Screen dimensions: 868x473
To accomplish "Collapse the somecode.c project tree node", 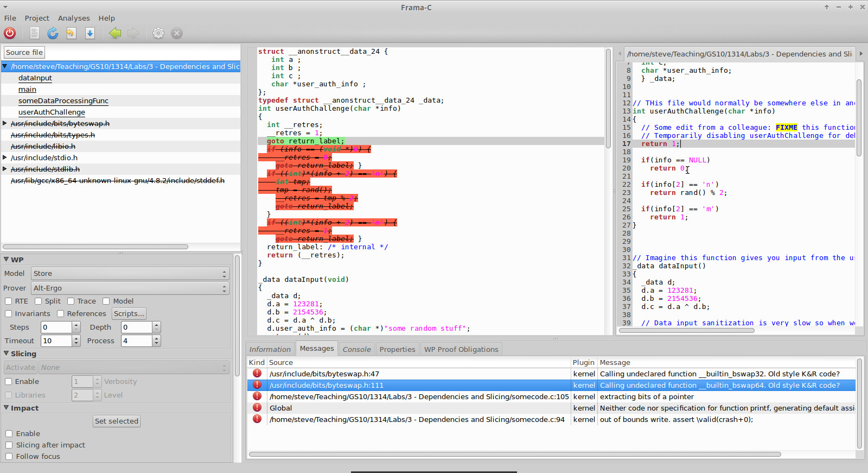I will (5, 66).
